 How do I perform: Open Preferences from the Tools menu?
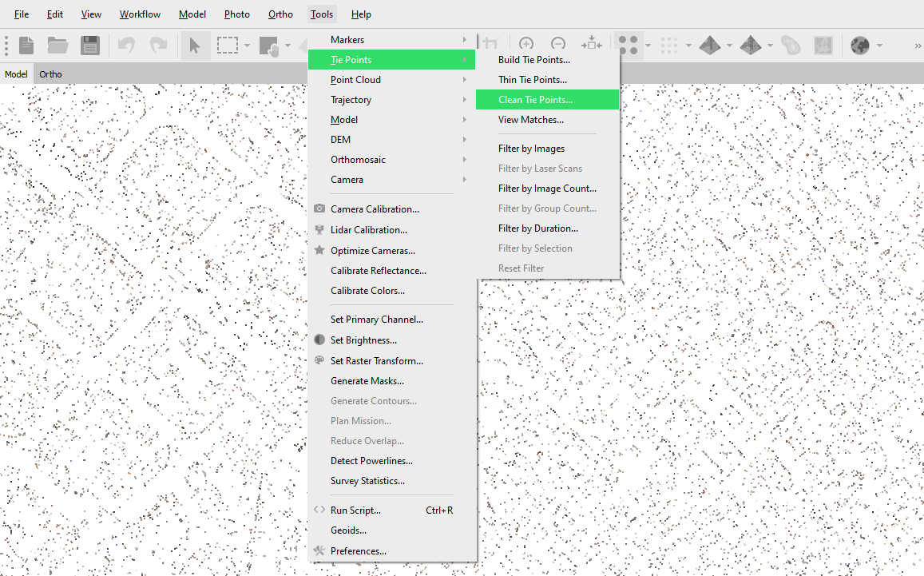[358, 550]
